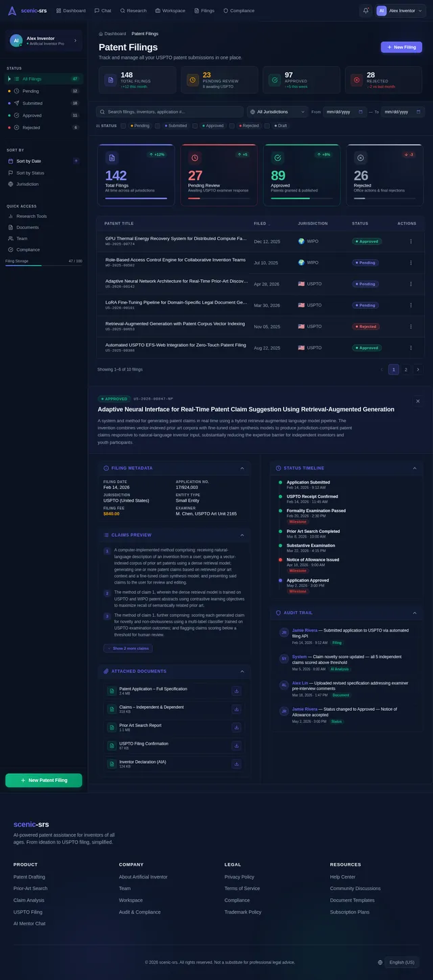This screenshot has width=433, height=980.
Task: Open the Chat nav item
Action: [103, 11]
